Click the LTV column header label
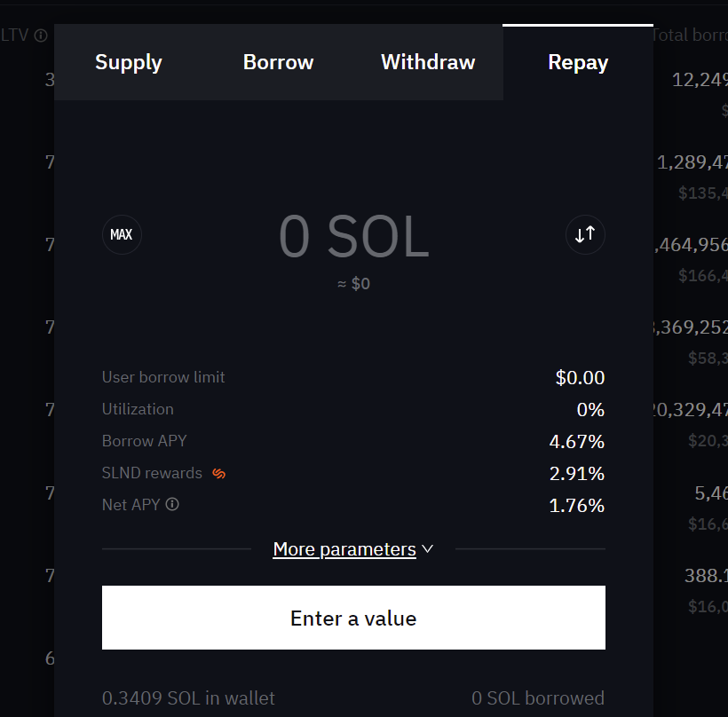The height and width of the screenshot is (717, 728). pyautogui.click(x=14, y=35)
